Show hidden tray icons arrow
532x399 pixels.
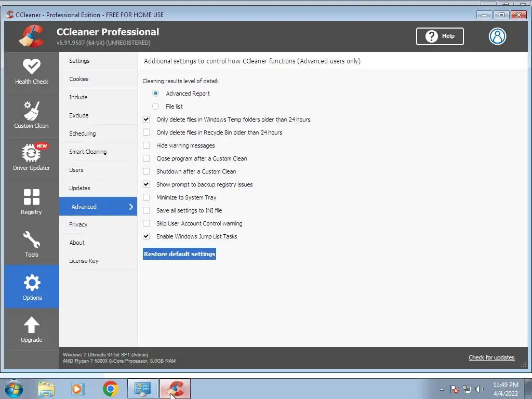pyautogui.click(x=442, y=389)
